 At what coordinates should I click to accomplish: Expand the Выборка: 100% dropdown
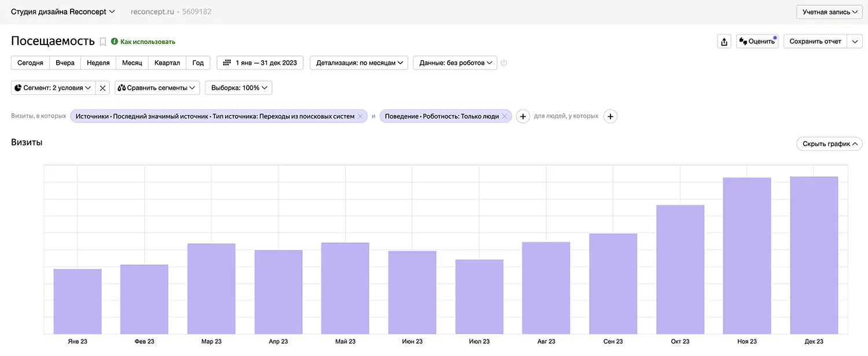click(x=238, y=88)
